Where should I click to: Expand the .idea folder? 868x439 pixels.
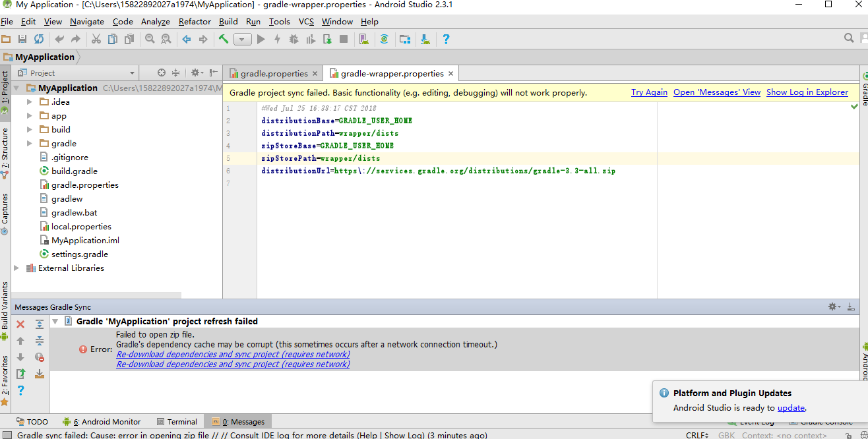29,102
